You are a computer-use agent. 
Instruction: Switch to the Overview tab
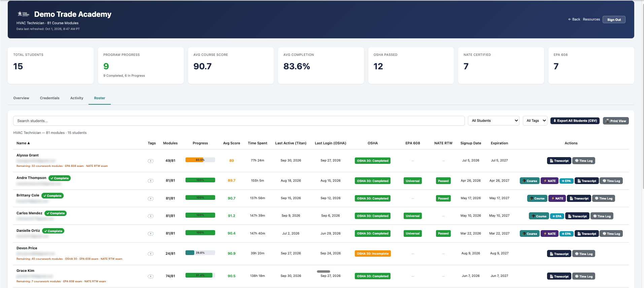pyautogui.click(x=21, y=98)
